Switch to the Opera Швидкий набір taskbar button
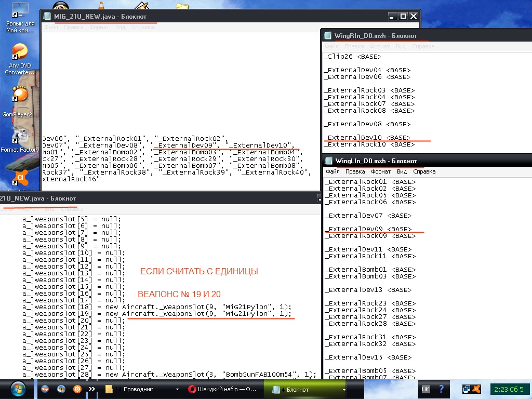This screenshot has width=532, height=399. (221, 389)
